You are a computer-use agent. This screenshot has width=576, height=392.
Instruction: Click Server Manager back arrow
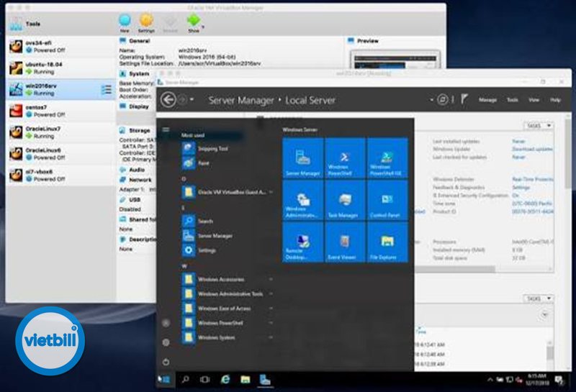click(168, 99)
